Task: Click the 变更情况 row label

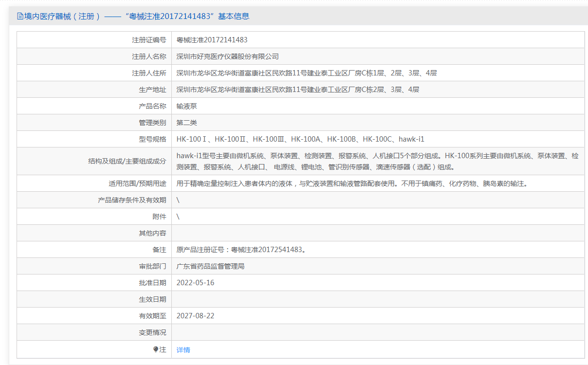Action: pyautogui.click(x=152, y=332)
